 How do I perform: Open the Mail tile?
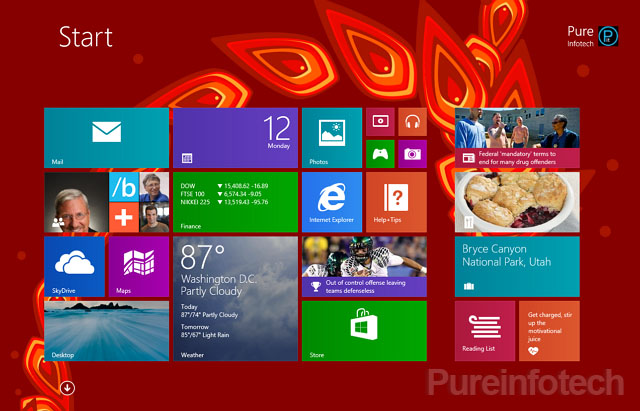pos(106,137)
